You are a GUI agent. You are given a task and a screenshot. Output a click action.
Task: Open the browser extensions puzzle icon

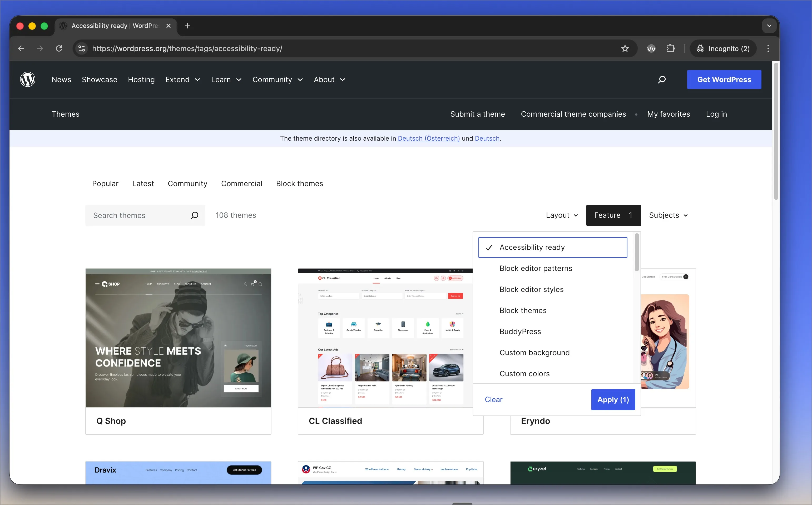pos(671,48)
